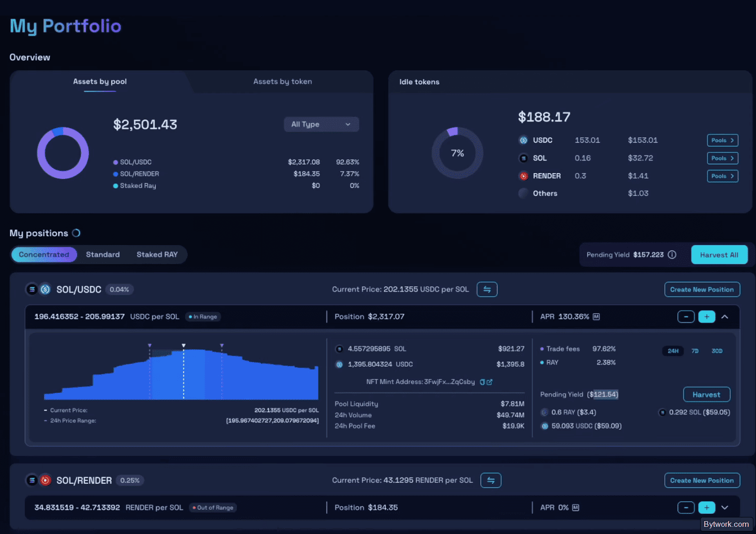Collapse the SOL/USDC position details
The height and width of the screenshot is (534, 756).
725,317
